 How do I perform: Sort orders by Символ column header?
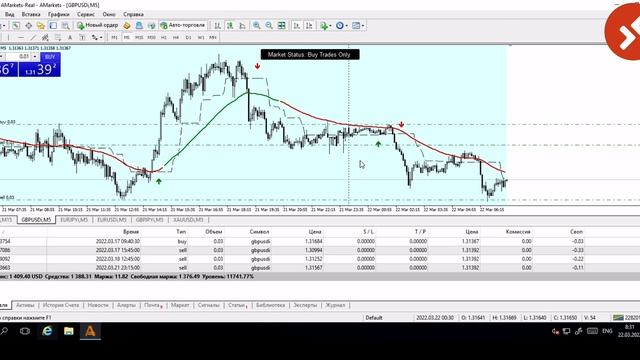click(260, 232)
